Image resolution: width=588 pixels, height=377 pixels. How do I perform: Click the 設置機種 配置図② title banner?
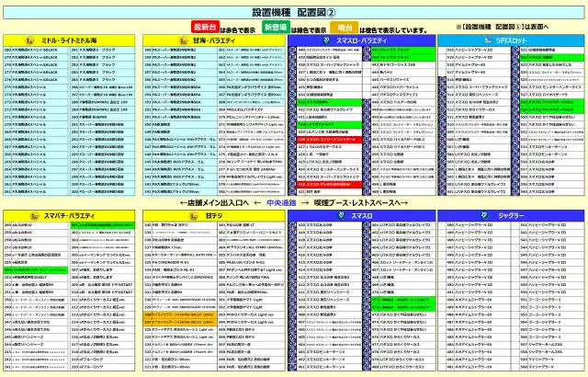(x=294, y=12)
